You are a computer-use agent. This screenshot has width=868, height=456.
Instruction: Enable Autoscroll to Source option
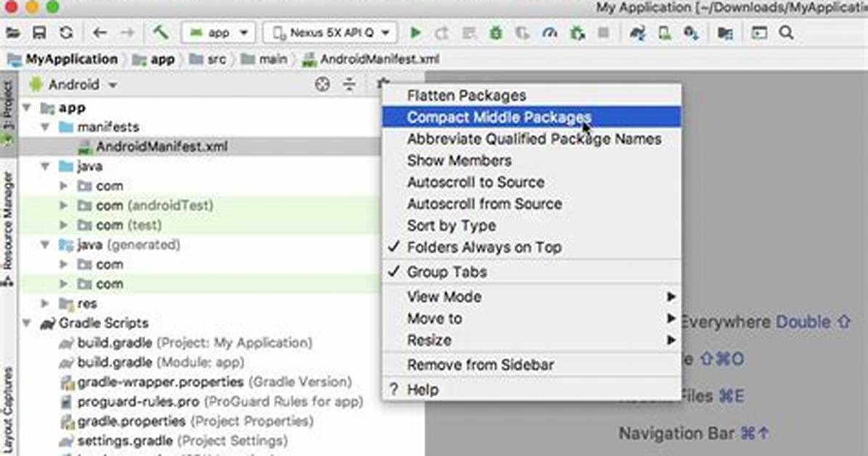pyautogui.click(x=531, y=182)
